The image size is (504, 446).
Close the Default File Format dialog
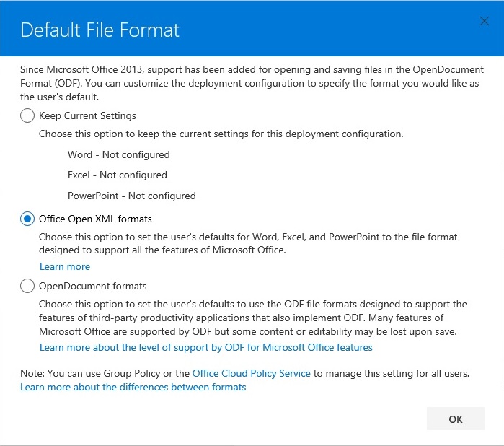tap(485, 22)
